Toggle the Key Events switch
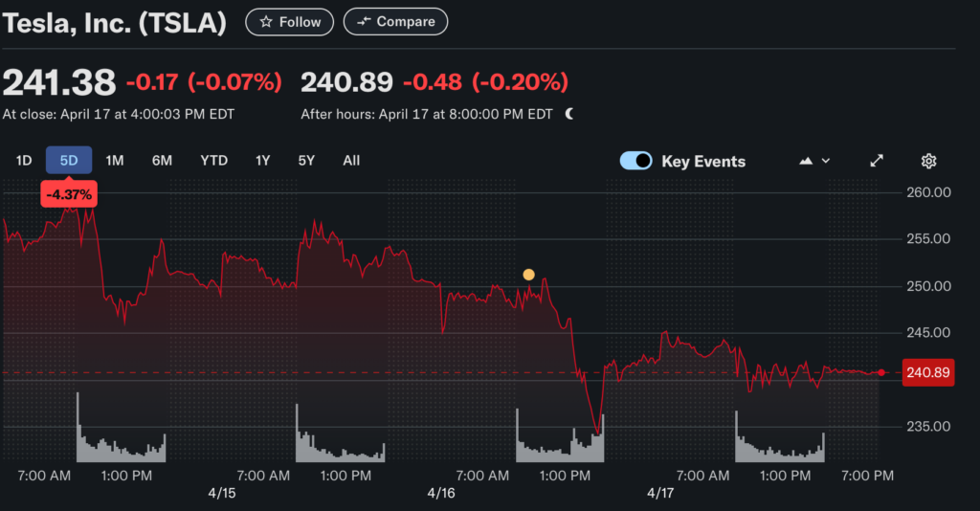 [636, 161]
